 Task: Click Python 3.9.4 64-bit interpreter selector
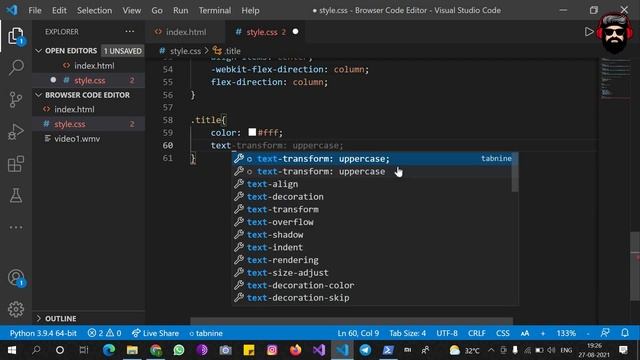click(43, 333)
